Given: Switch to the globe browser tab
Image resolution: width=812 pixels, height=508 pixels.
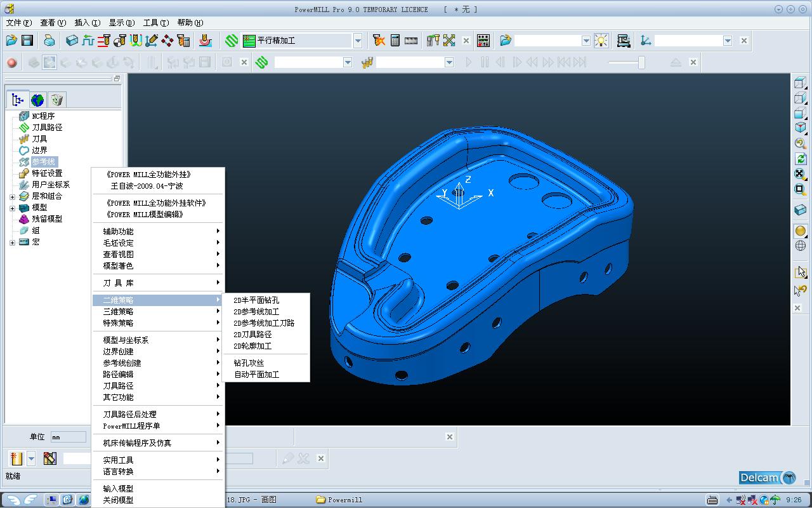Looking at the screenshot, I should [37, 100].
